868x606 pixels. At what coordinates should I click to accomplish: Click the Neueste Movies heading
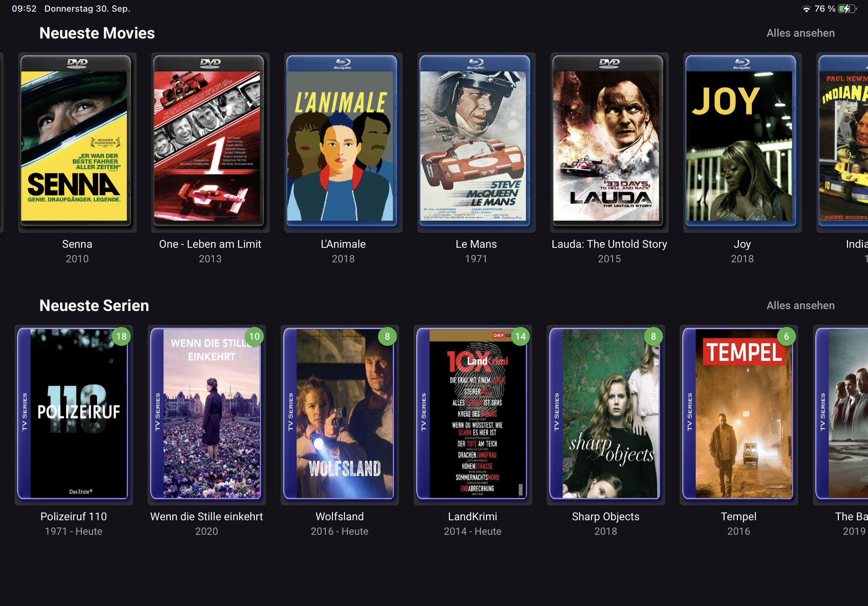coord(97,33)
